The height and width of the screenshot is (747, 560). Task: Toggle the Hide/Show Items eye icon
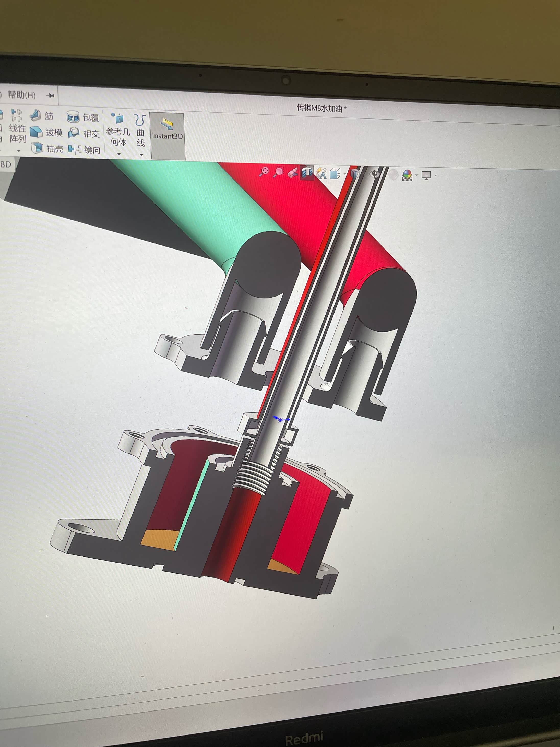(x=374, y=174)
